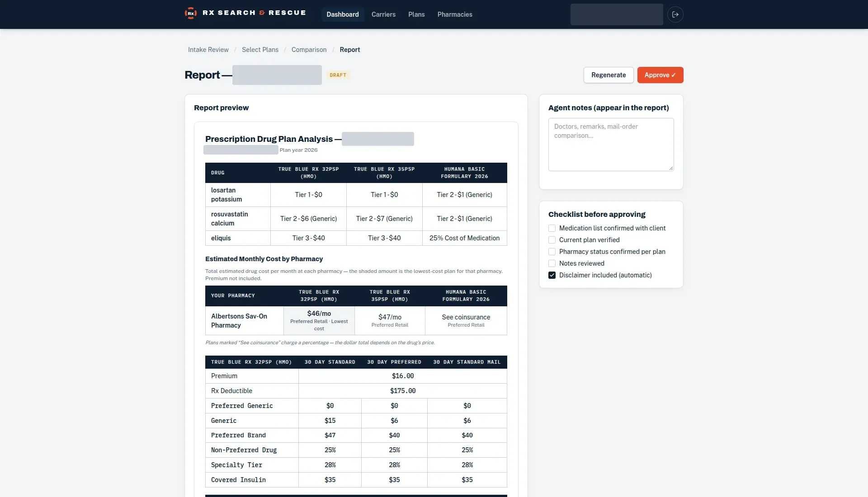Select the eliquis drug row
The height and width of the screenshot is (497, 868).
356,238
